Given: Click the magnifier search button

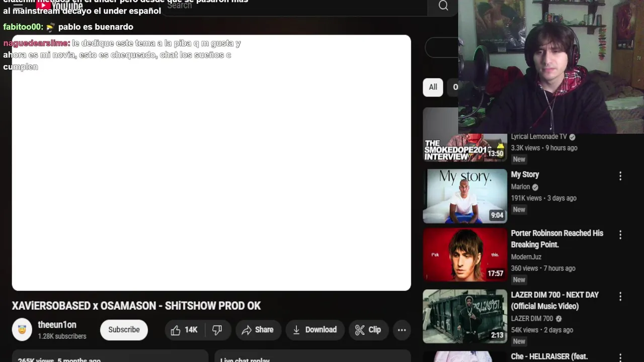Looking at the screenshot, I should coord(443,6).
